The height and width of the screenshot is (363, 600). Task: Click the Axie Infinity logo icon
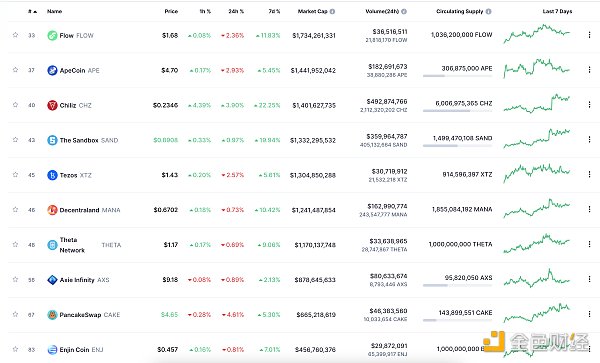point(52,280)
